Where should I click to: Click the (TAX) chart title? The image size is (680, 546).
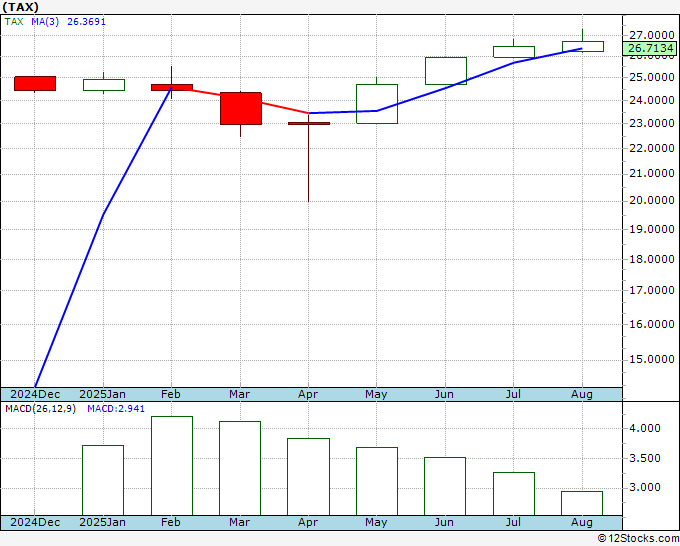(20, 7)
